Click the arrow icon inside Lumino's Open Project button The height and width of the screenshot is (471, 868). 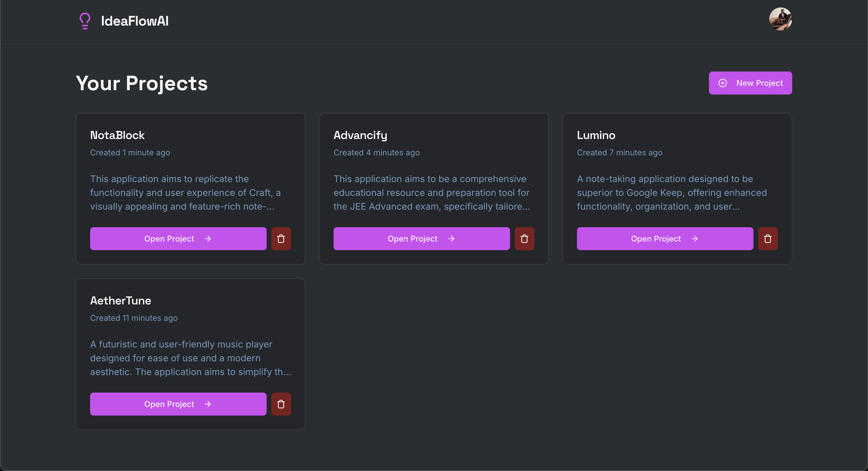click(694, 238)
